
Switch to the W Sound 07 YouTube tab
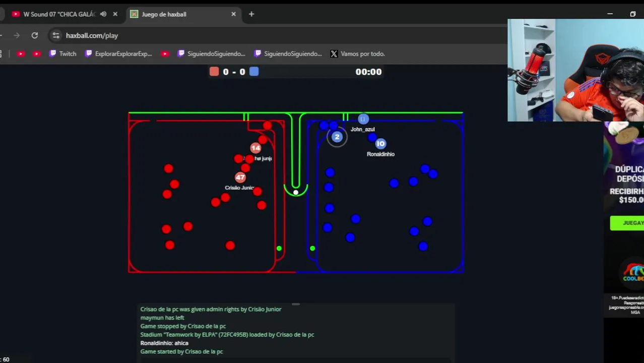click(x=59, y=14)
